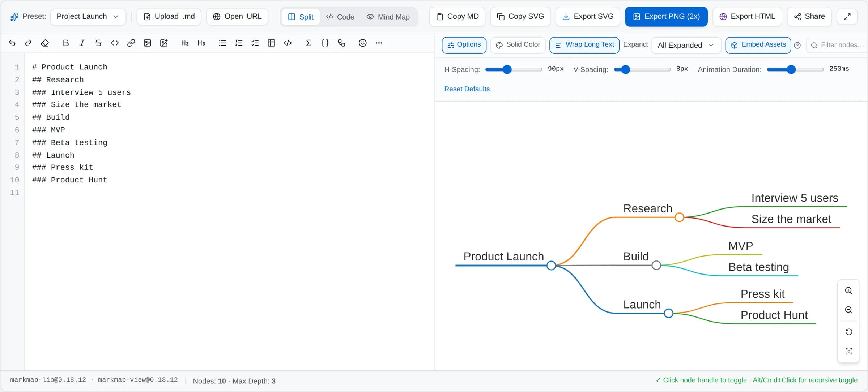Image resolution: width=868 pixels, height=392 pixels.
Task: Click Copy MD button
Action: 457,17
